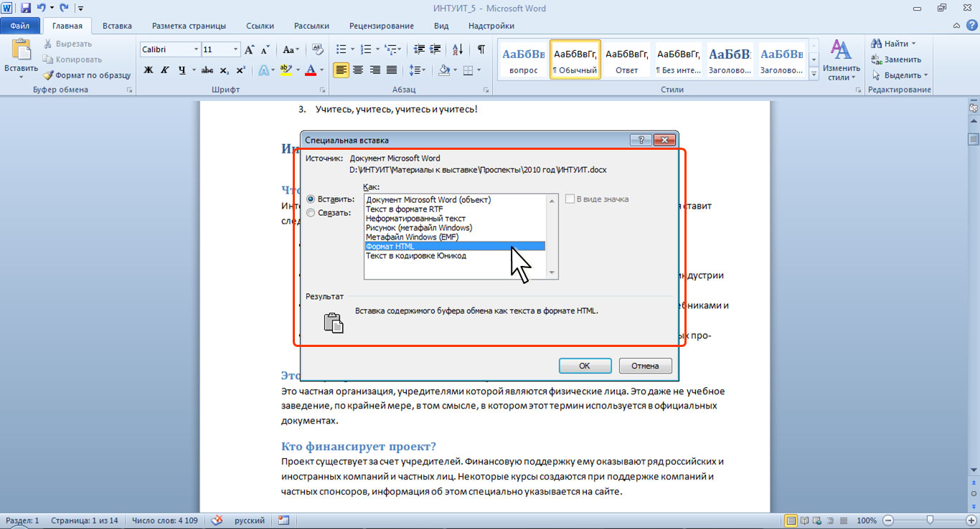Open the Файл tab
This screenshot has width=980, height=529.
pos(20,26)
